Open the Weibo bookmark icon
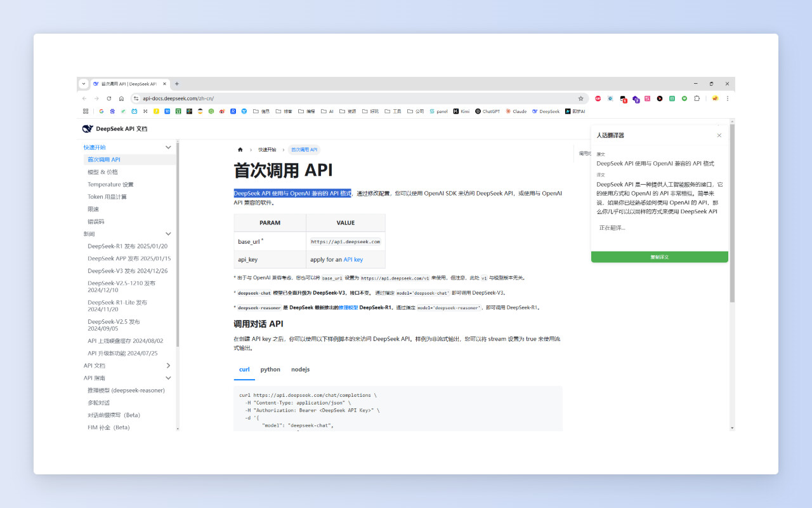The image size is (812, 508). (x=222, y=111)
